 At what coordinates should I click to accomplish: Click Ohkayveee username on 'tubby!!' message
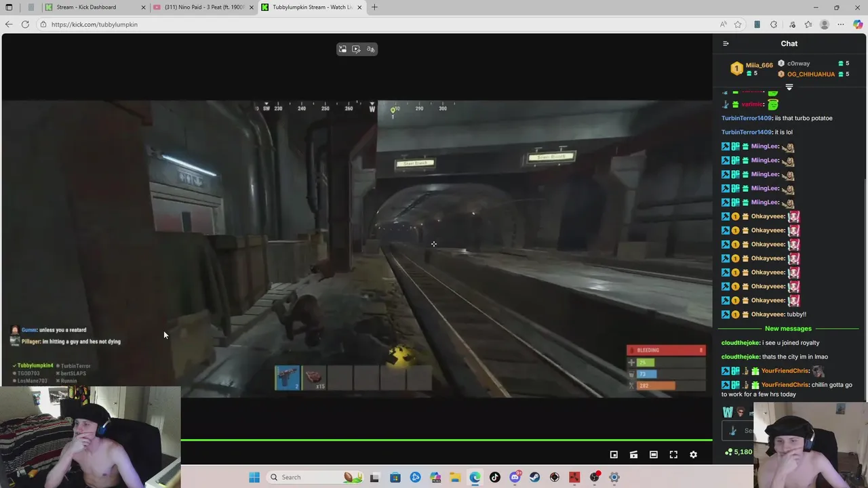pyautogui.click(x=768, y=314)
